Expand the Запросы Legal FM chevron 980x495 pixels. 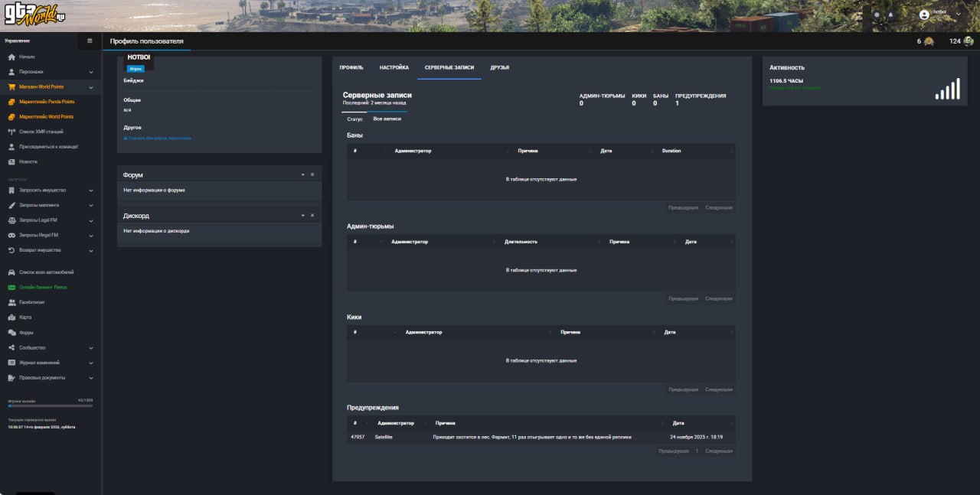click(x=91, y=220)
